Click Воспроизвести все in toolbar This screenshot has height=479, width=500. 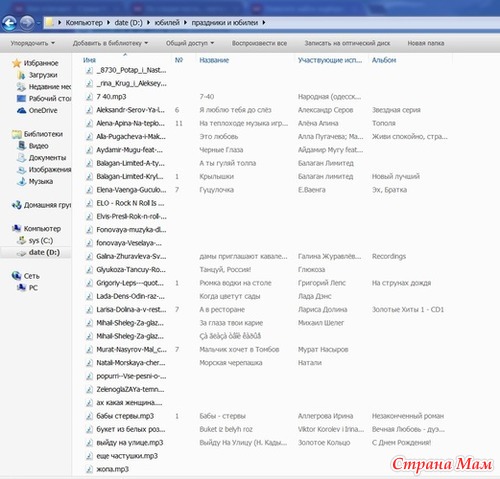coord(259,43)
